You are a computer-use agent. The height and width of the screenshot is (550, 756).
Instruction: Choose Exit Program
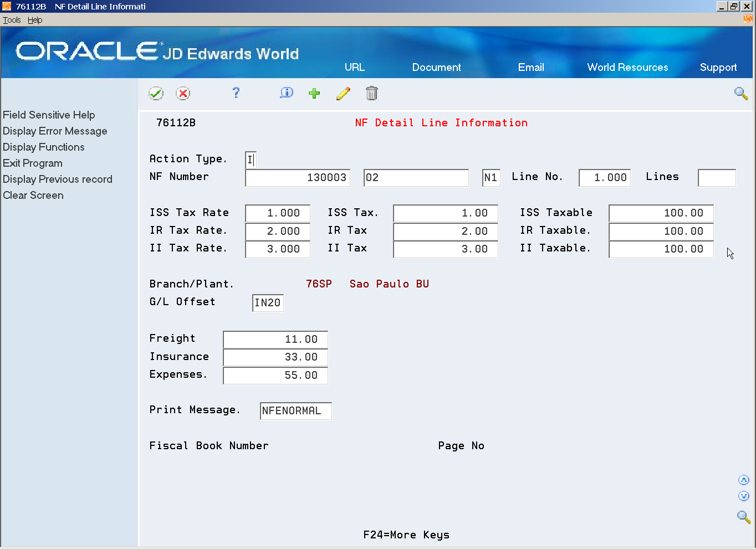(x=33, y=163)
